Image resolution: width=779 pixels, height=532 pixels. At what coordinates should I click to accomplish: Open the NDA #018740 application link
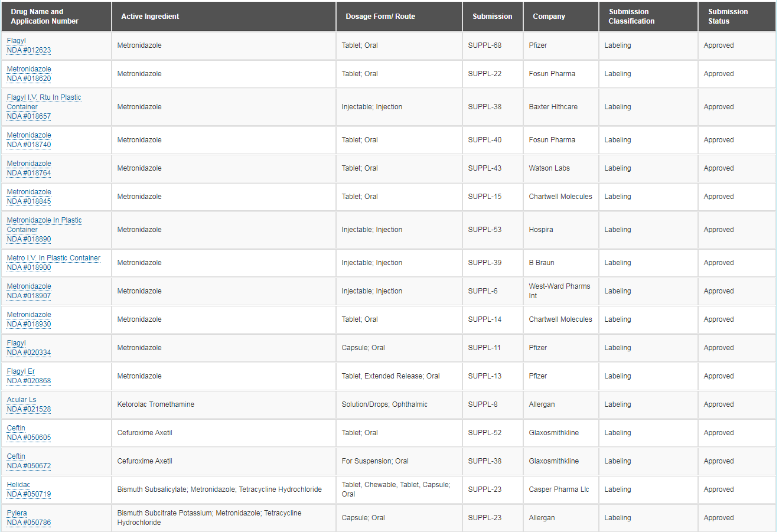(29, 145)
